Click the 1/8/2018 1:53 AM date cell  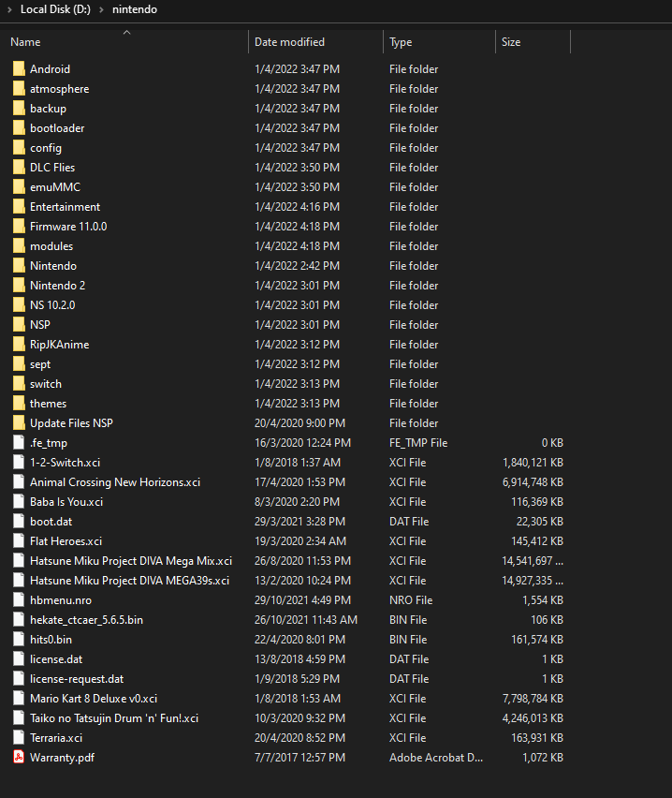coord(298,699)
